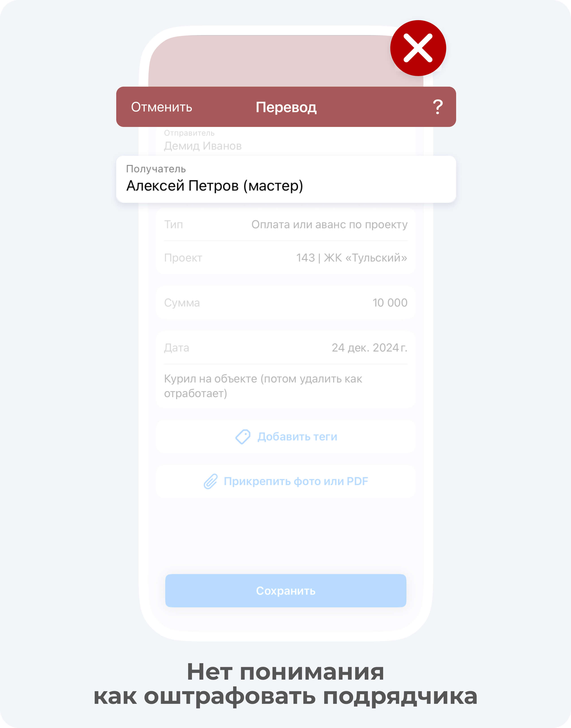
Task: Click the comment text Курил на объекте
Action: point(263,386)
